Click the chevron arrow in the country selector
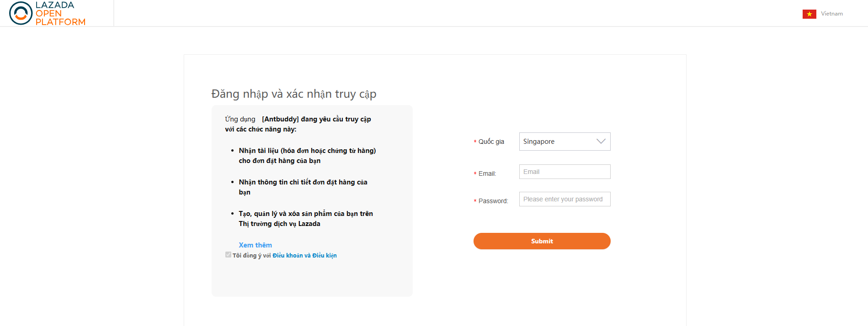The height and width of the screenshot is (326, 868). 601,142
